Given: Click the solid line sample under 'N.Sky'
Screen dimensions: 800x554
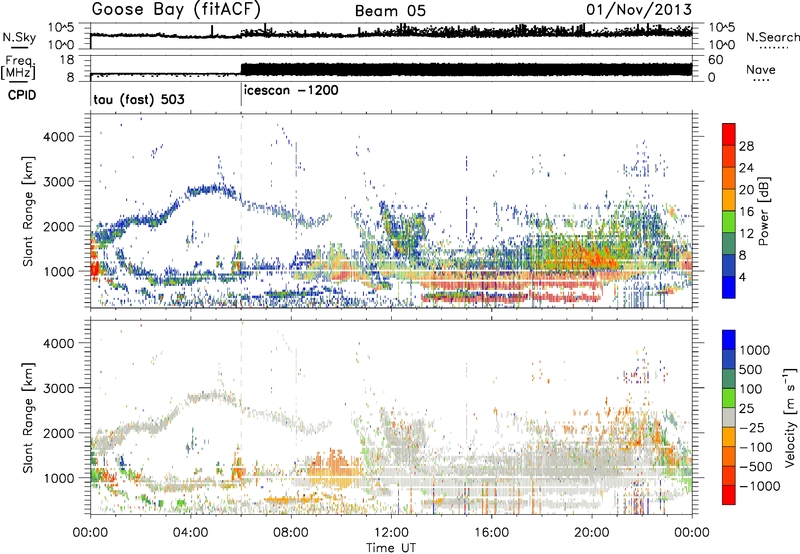Looking at the screenshot, I should [18, 47].
